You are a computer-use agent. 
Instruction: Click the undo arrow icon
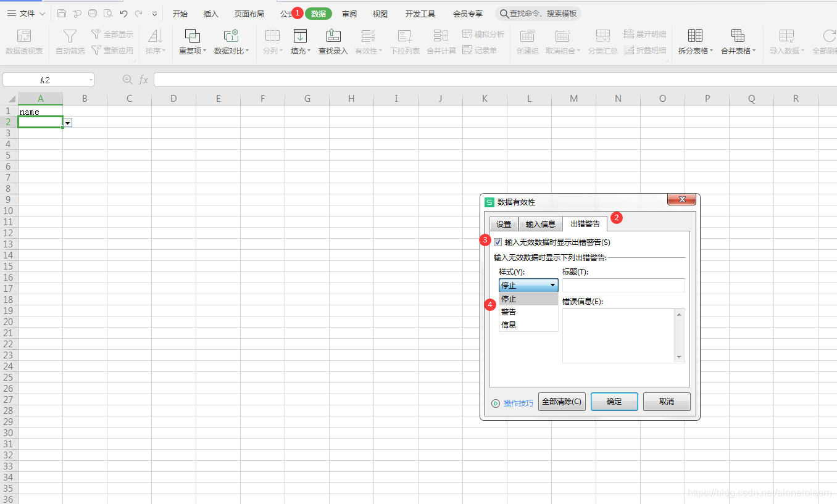(123, 14)
